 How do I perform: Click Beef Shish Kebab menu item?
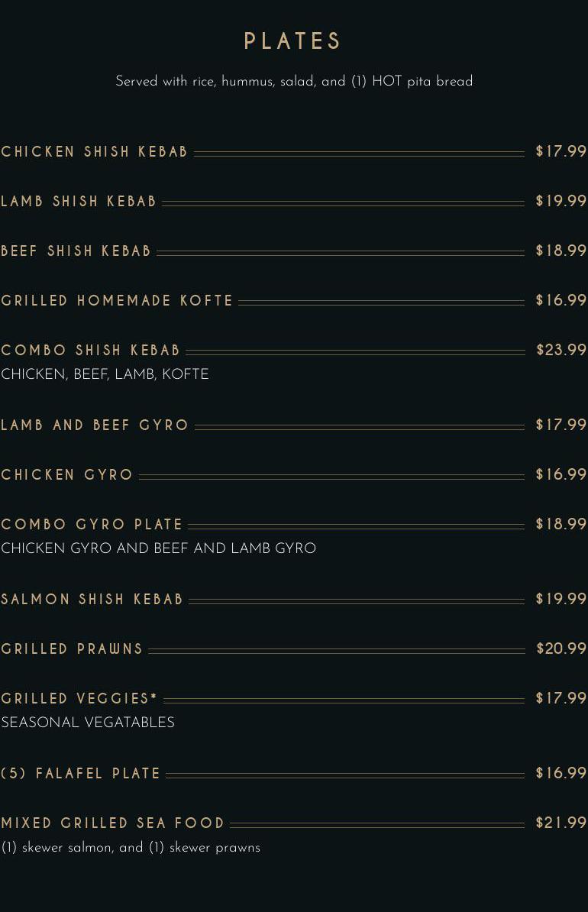pos(76,251)
